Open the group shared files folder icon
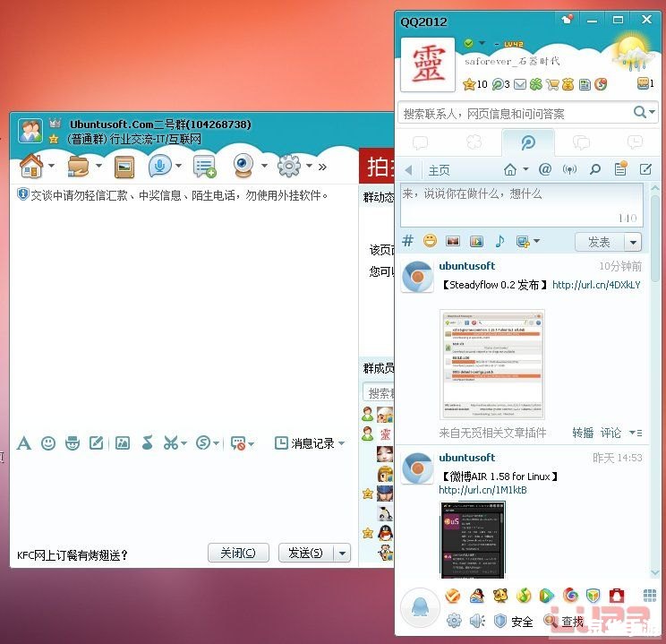666x644 pixels. pos(78,167)
